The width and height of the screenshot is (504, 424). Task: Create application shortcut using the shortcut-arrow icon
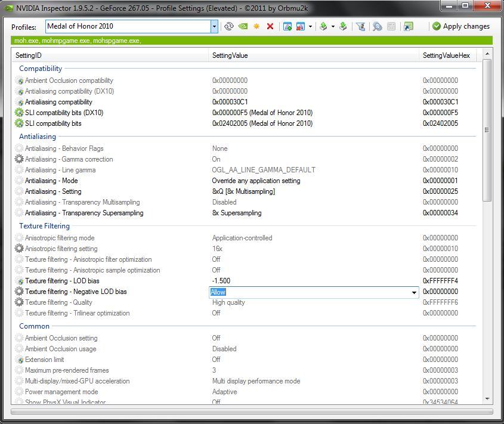coord(408,26)
